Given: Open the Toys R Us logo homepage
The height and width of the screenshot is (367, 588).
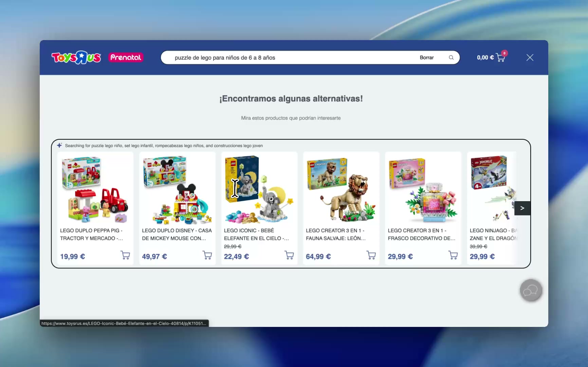Looking at the screenshot, I should [x=76, y=57].
